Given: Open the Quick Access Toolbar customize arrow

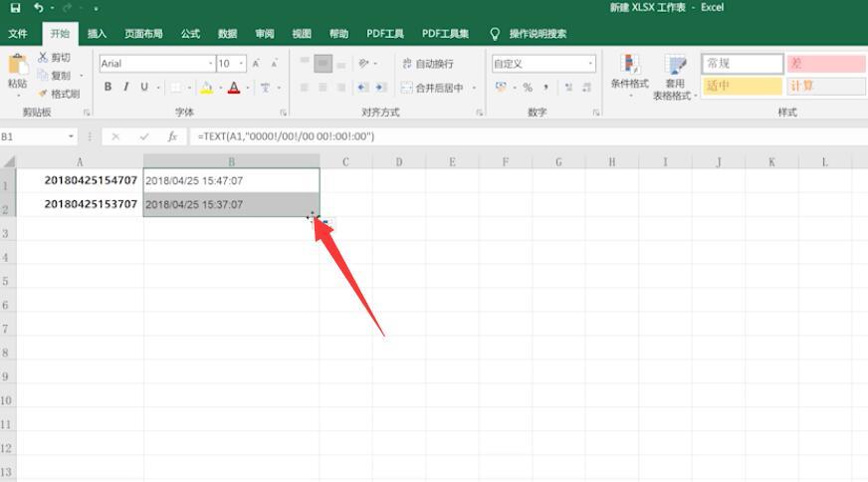Looking at the screenshot, I should pos(96,8).
